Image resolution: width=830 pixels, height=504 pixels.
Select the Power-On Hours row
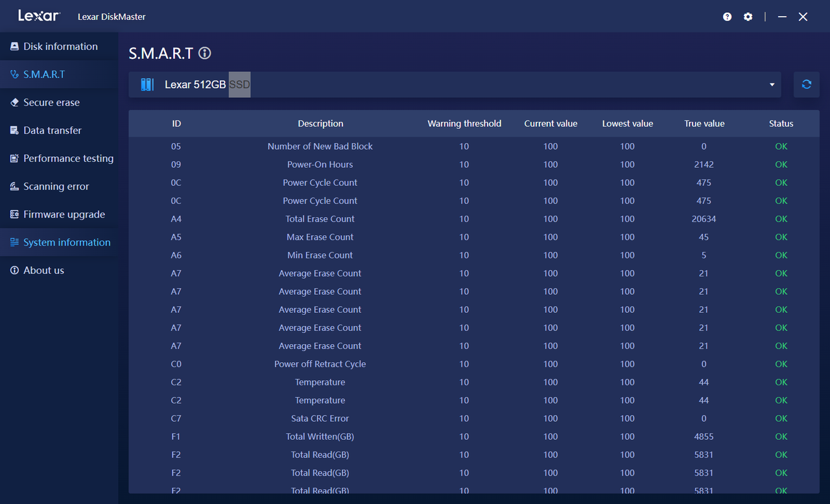pos(474,165)
